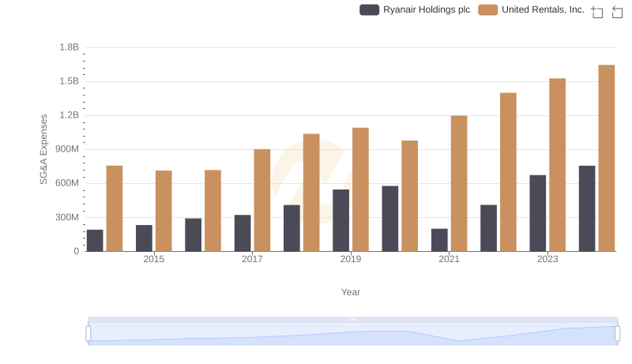Toggle the Ryanair Holdings plc legend entry
This screenshot has width=632, height=364.
(x=415, y=9)
